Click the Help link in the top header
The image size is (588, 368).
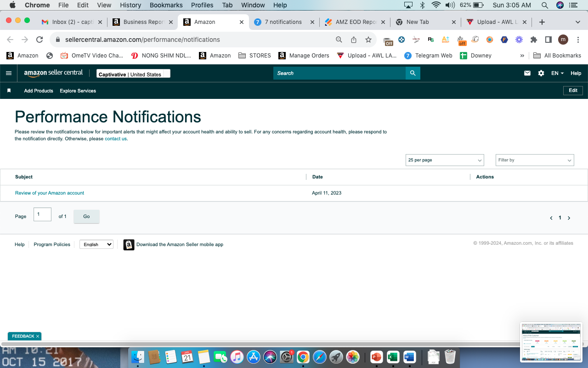click(576, 73)
